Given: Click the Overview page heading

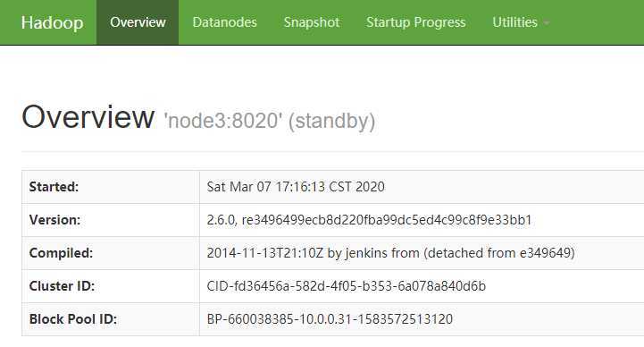Looking at the screenshot, I should (88, 117).
